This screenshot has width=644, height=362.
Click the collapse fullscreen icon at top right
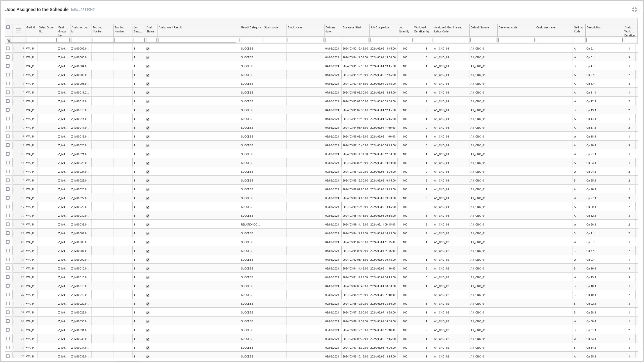(x=634, y=10)
